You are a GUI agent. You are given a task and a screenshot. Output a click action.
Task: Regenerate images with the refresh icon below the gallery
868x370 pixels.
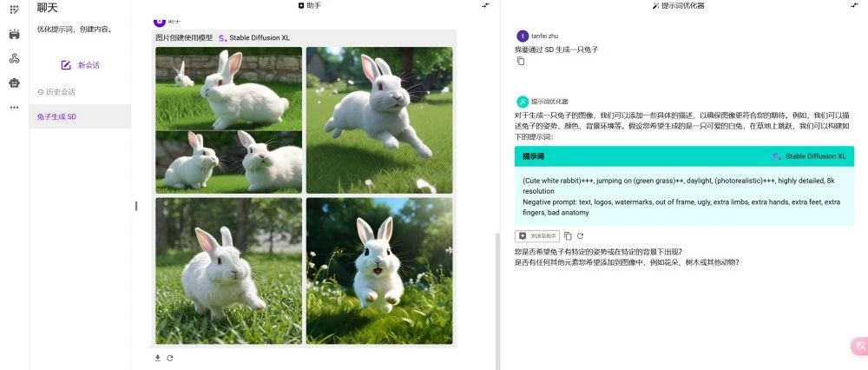pyautogui.click(x=170, y=358)
